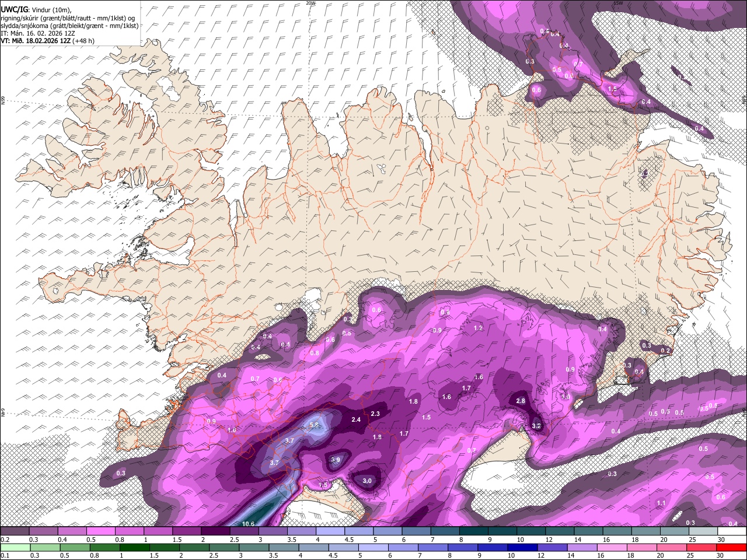Screen dimensions: 747x560
Task: Click the 2.3 precipitation value label
Action: click(375, 414)
